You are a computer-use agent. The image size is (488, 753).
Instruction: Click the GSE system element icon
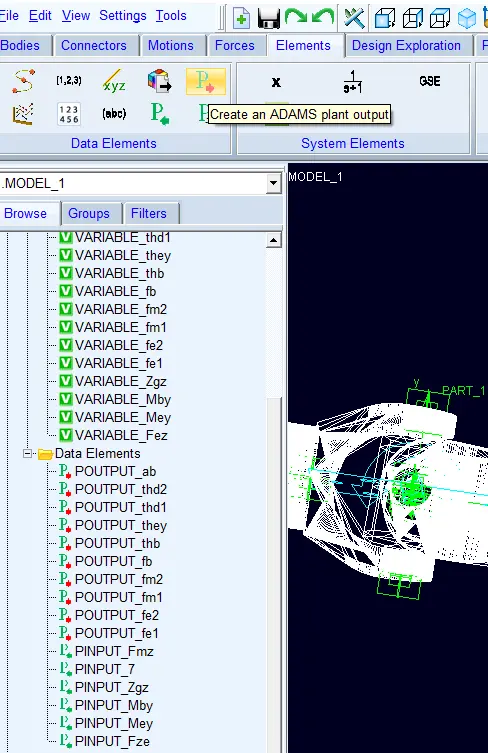pyautogui.click(x=429, y=81)
